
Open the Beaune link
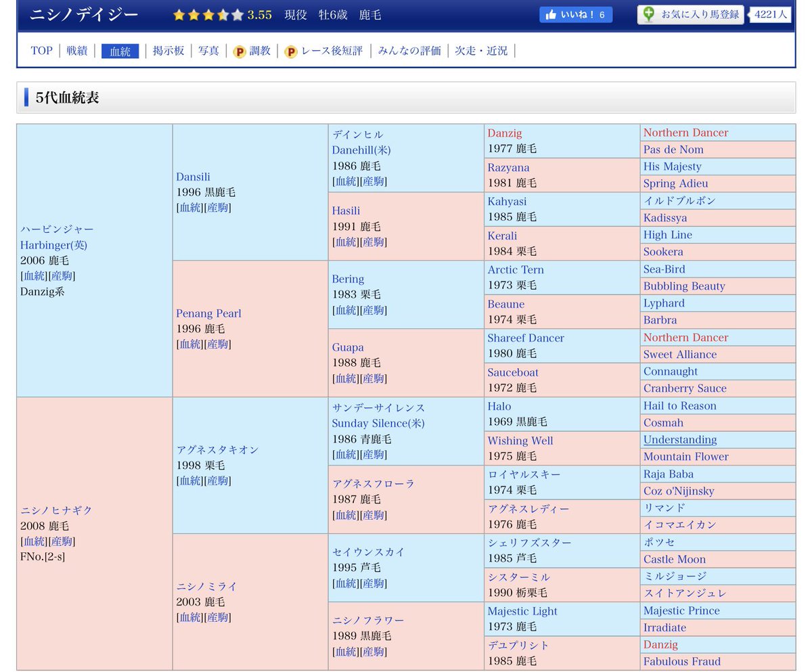[505, 304]
